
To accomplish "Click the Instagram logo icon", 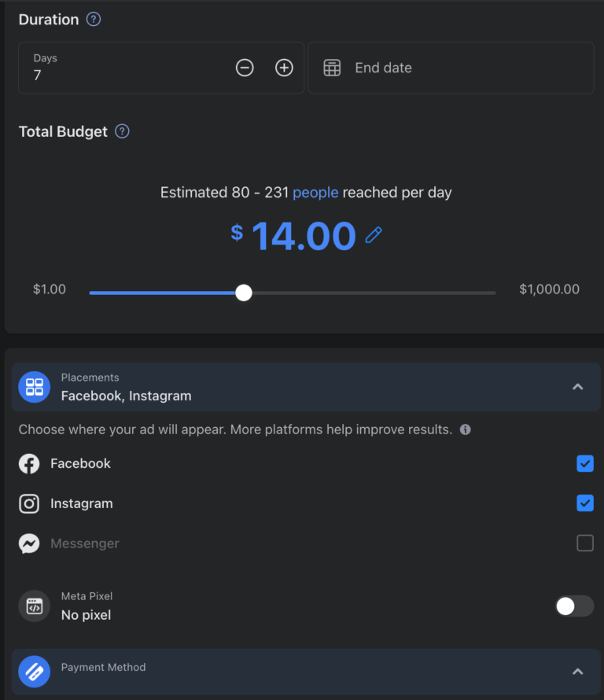I will click(28, 503).
